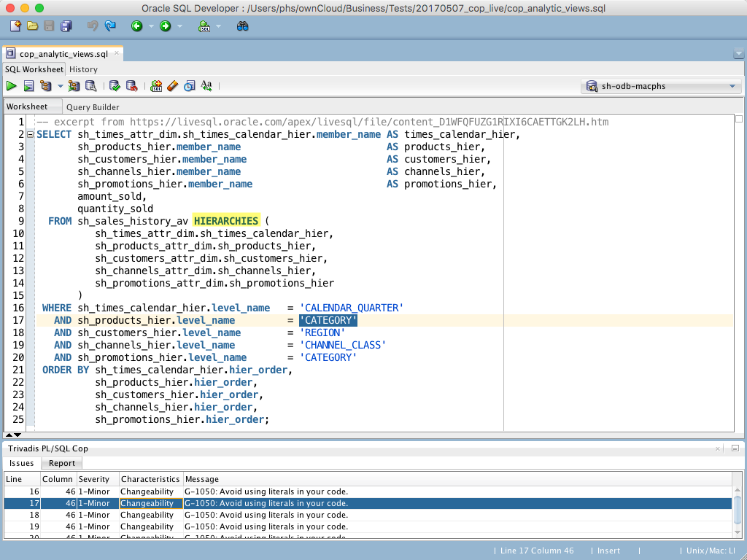Select the line 18 issue row
This screenshot has width=747, height=560.
click(368, 515)
